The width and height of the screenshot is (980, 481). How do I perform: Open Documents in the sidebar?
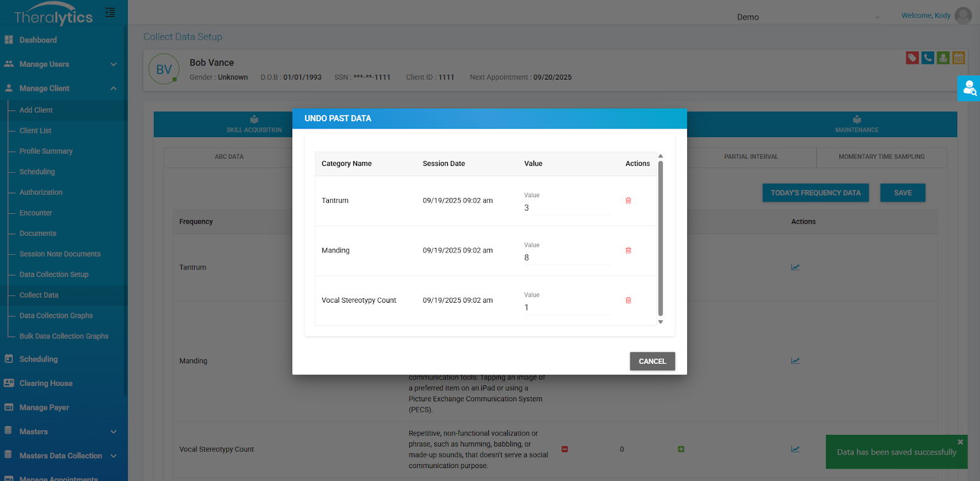click(x=38, y=233)
